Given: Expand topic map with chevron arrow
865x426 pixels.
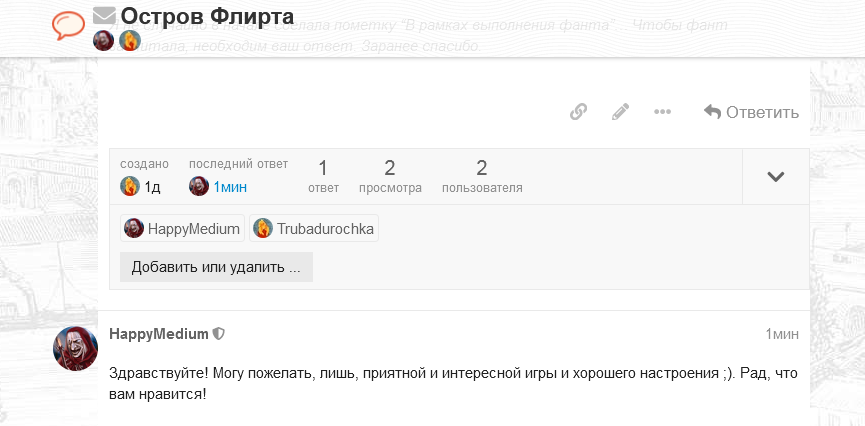Looking at the screenshot, I should click(x=776, y=177).
